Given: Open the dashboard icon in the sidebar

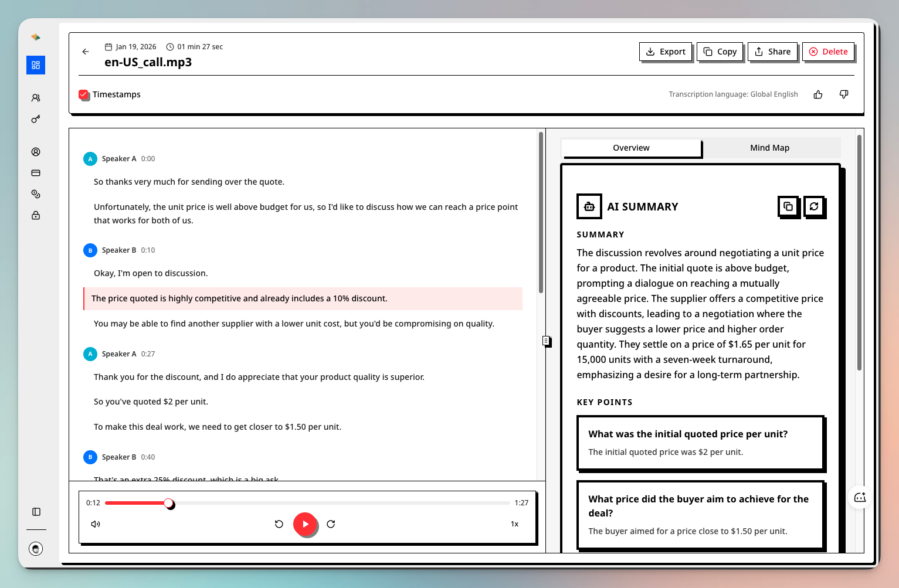Looking at the screenshot, I should tap(36, 65).
